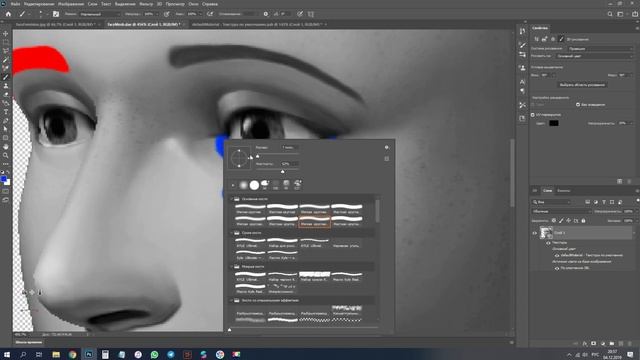640x360 pixels.
Task: Click the Windows Start button
Action: (7, 354)
